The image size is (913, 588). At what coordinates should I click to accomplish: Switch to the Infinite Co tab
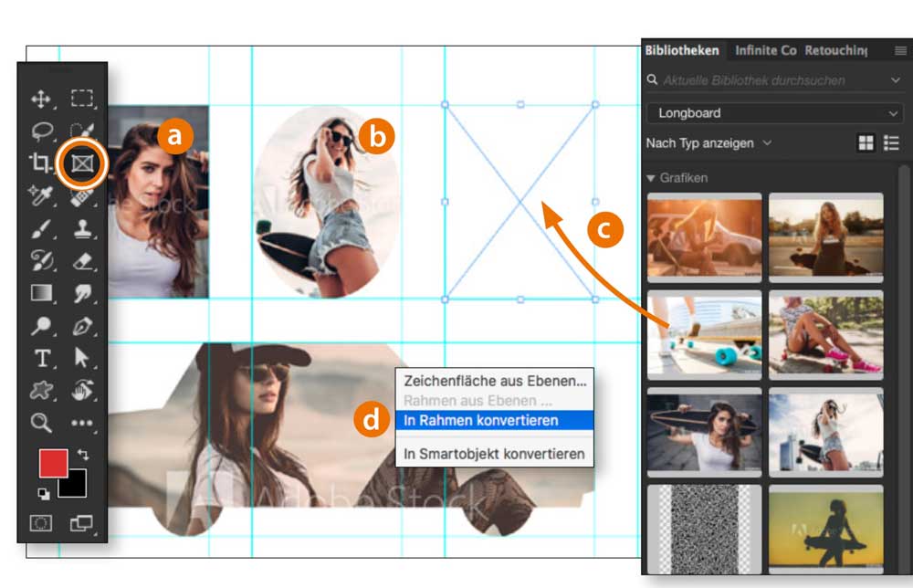click(766, 50)
